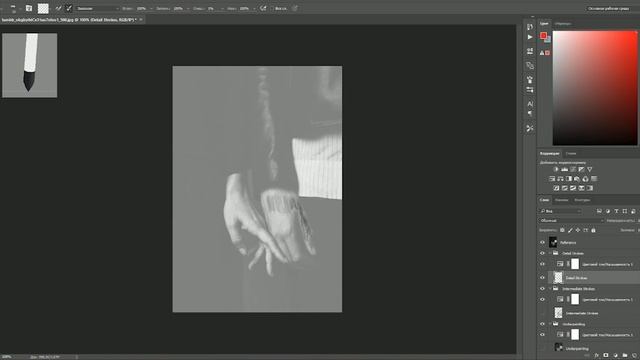The width and height of the screenshot is (640, 360).
Task: Toggle lock transparent pixels icon
Action: coord(562,230)
